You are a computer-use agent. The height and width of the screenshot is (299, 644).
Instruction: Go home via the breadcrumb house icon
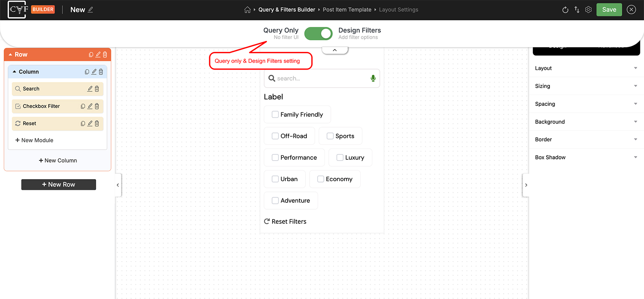coord(248,10)
